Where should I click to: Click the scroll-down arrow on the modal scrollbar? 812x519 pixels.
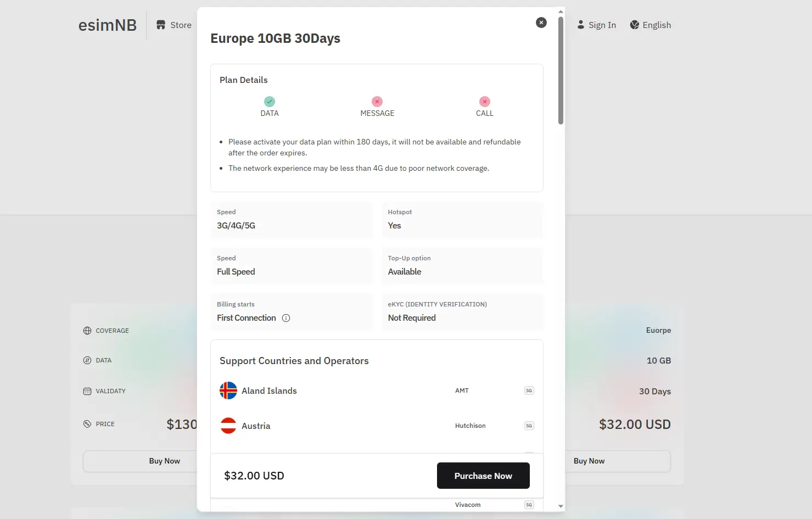561,505
